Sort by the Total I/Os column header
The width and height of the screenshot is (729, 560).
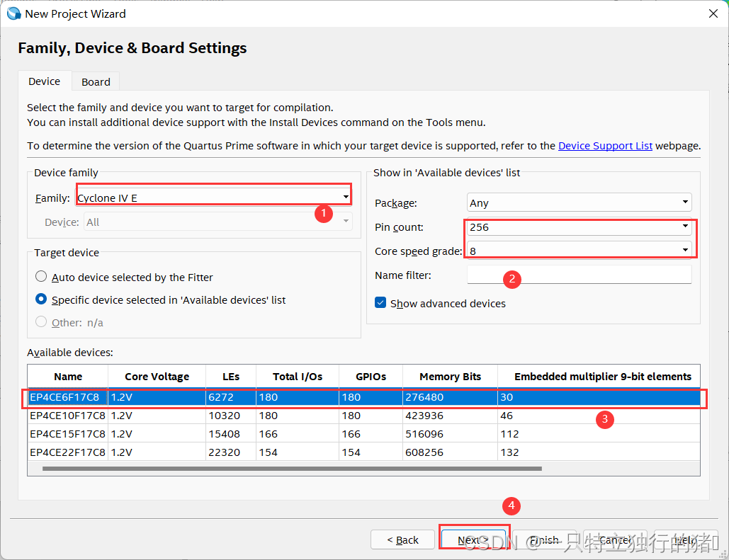point(298,377)
